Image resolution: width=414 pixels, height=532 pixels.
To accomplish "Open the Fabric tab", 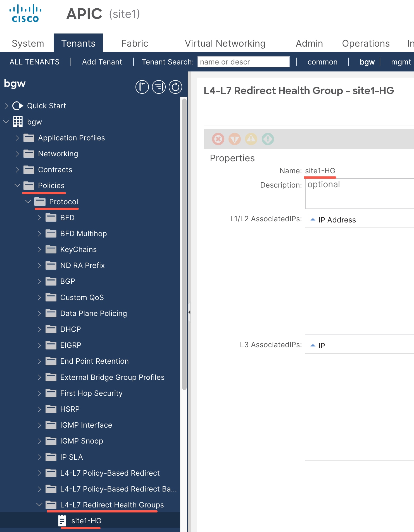I will 135,43.
